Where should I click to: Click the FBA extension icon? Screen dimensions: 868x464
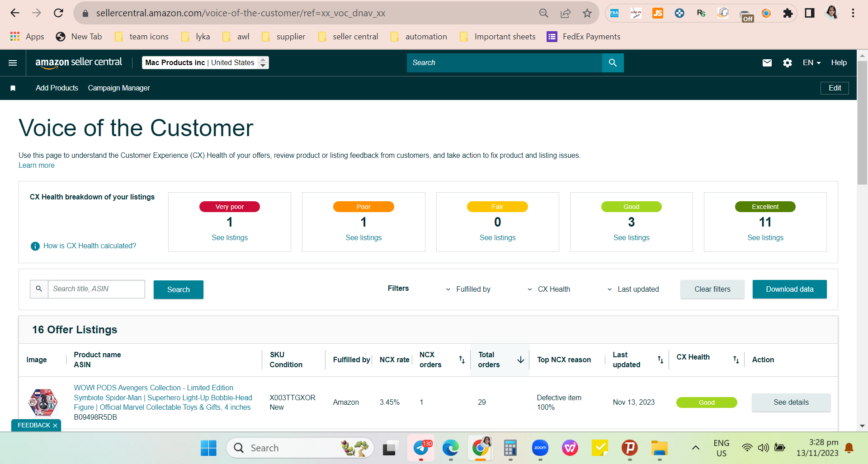pos(614,13)
